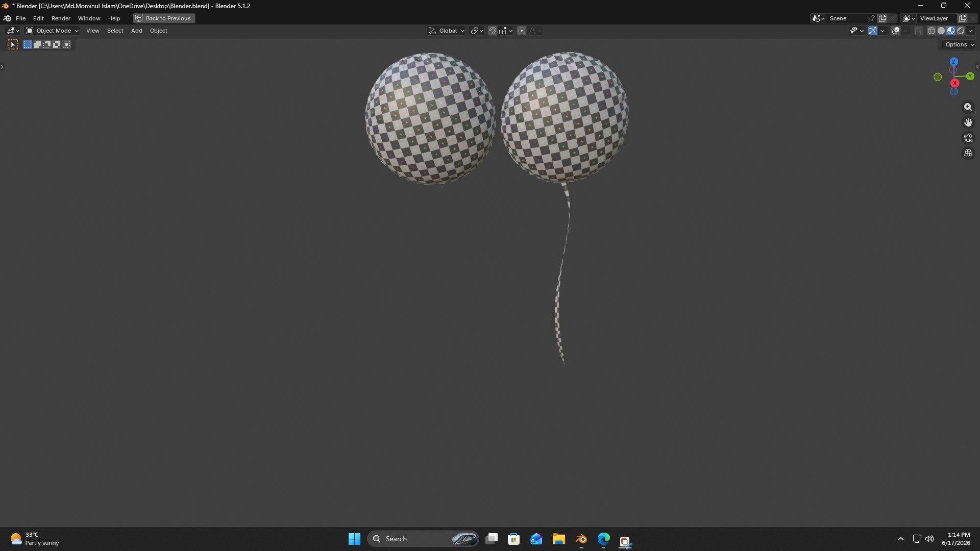Click the negative Y axis gizmo circle
Screen dimensions: 980x551
click(938, 77)
